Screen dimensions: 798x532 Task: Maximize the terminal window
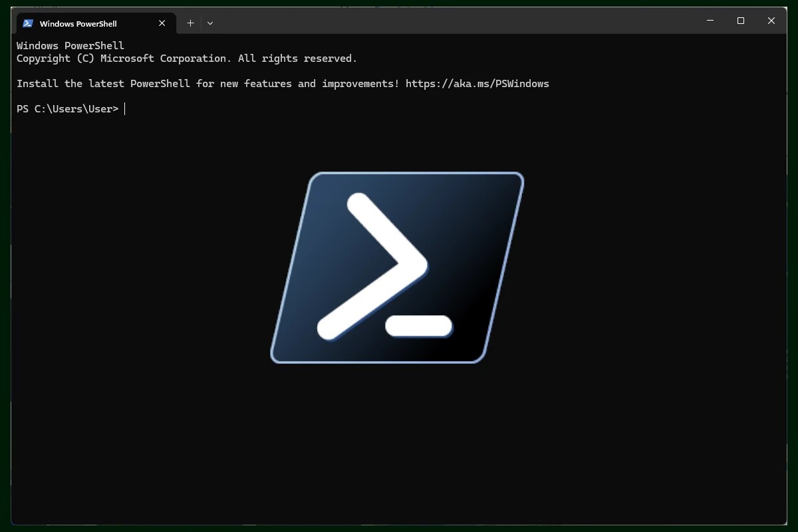[740, 21]
